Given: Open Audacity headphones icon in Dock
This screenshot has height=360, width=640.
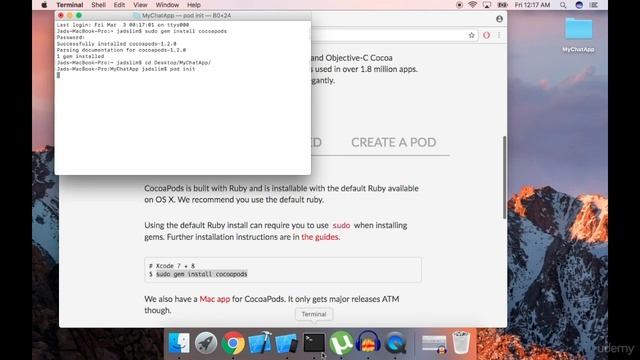Looking at the screenshot, I should point(368,342).
